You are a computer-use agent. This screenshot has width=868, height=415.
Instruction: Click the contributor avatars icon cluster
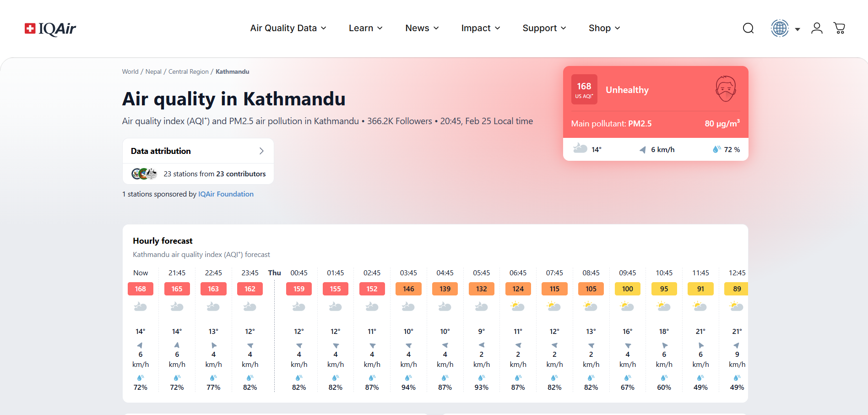(x=144, y=174)
